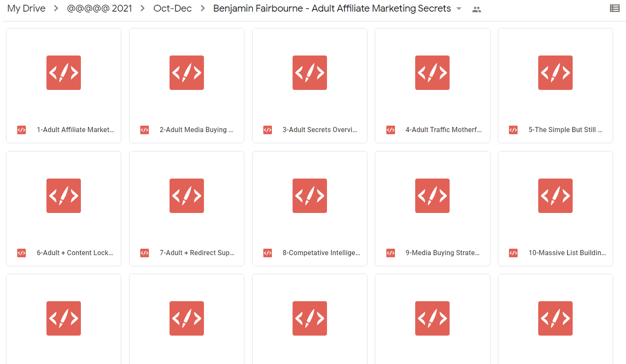Click small file-type icon beside 9-Media Buying Strate
Image resolution: width=626 pixels, height=364 pixels.
click(391, 253)
